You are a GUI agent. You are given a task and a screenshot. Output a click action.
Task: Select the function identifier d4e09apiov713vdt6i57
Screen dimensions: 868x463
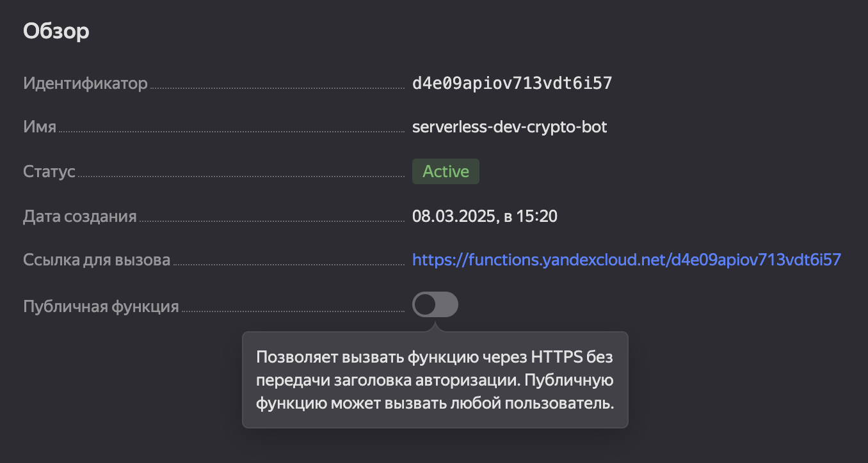pyautogui.click(x=513, y=82)
